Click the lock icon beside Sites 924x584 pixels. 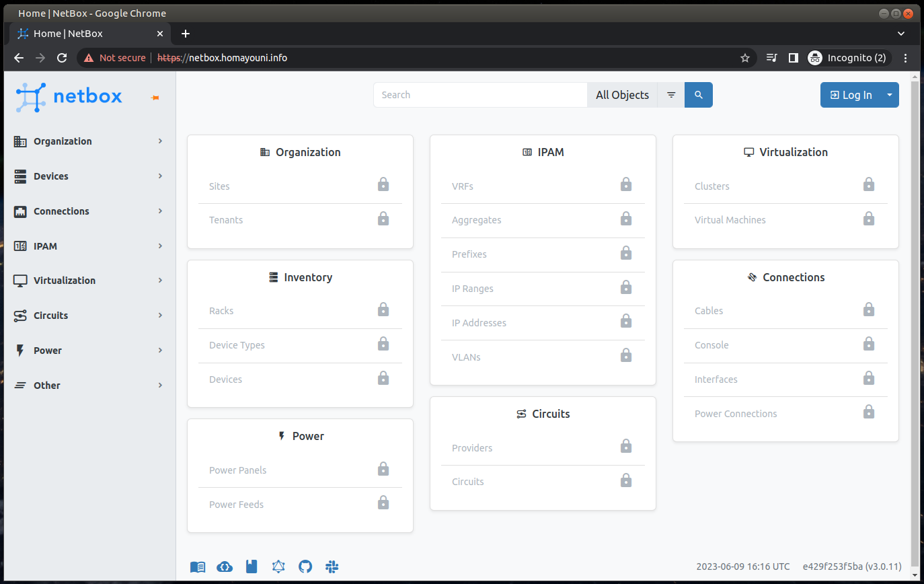coord(383,184)
